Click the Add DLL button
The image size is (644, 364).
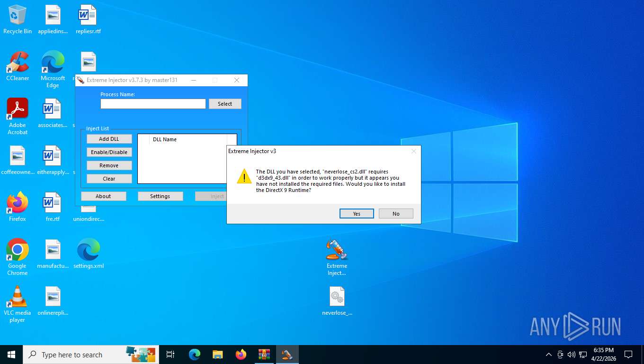click(x=109, y=139)
